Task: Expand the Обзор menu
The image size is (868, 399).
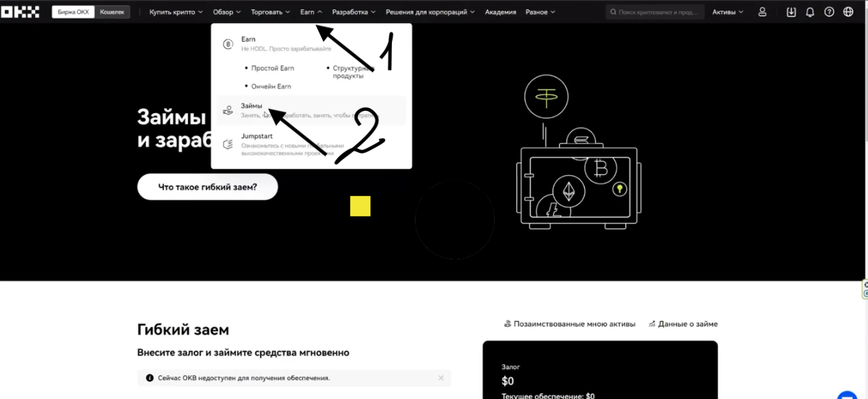Action: [227, 12]
